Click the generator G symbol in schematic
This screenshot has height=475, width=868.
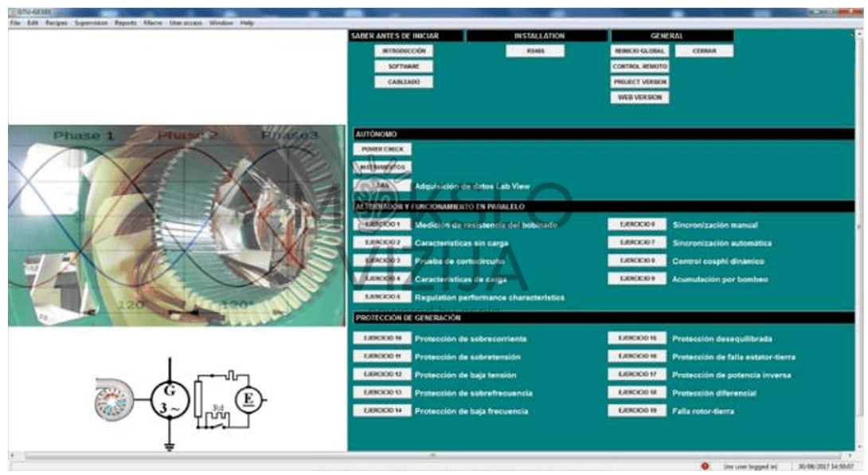tap(170, 398)
